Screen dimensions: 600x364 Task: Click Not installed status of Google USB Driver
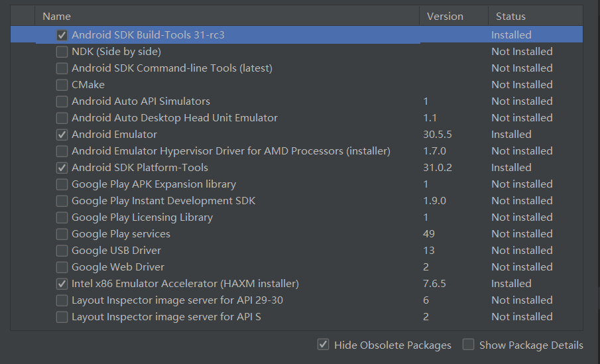point(522,251)
